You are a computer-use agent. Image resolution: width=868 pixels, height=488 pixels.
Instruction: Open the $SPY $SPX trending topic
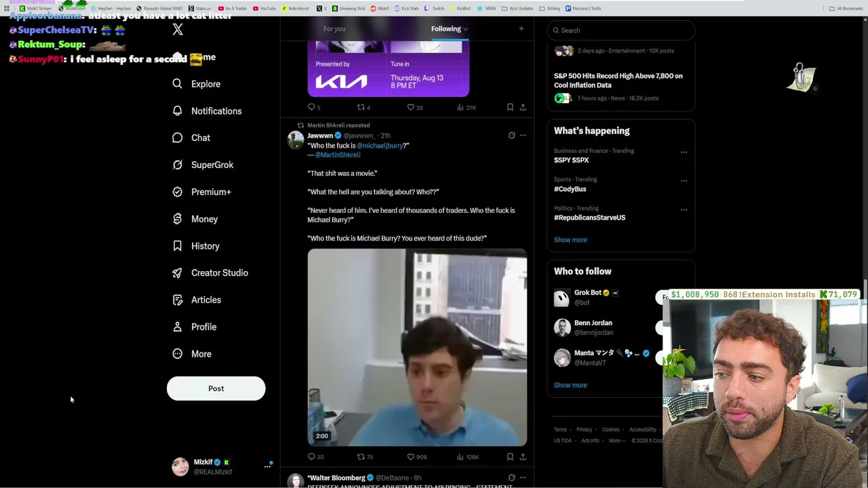(571, 160)
